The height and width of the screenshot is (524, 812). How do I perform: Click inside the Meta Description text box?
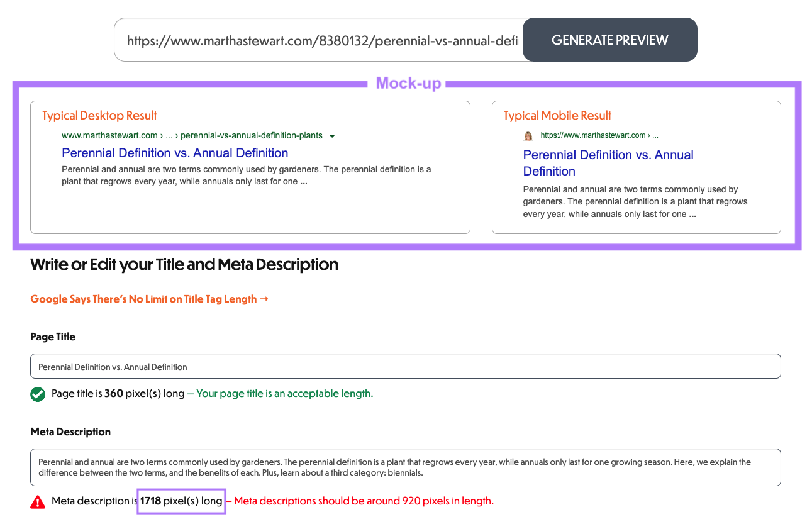coord(406,467)
